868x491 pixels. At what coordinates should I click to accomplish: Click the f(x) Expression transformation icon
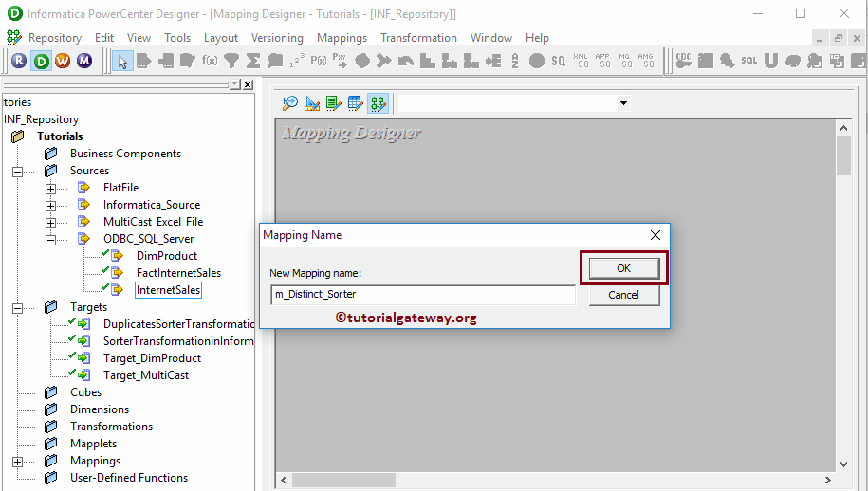pyautogui.click(x=210, y=61)
